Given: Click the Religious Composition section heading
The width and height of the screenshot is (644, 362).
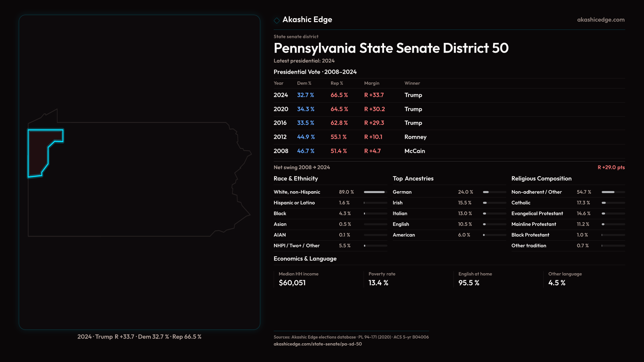Looking at the screenshot, I should [541, 179].
